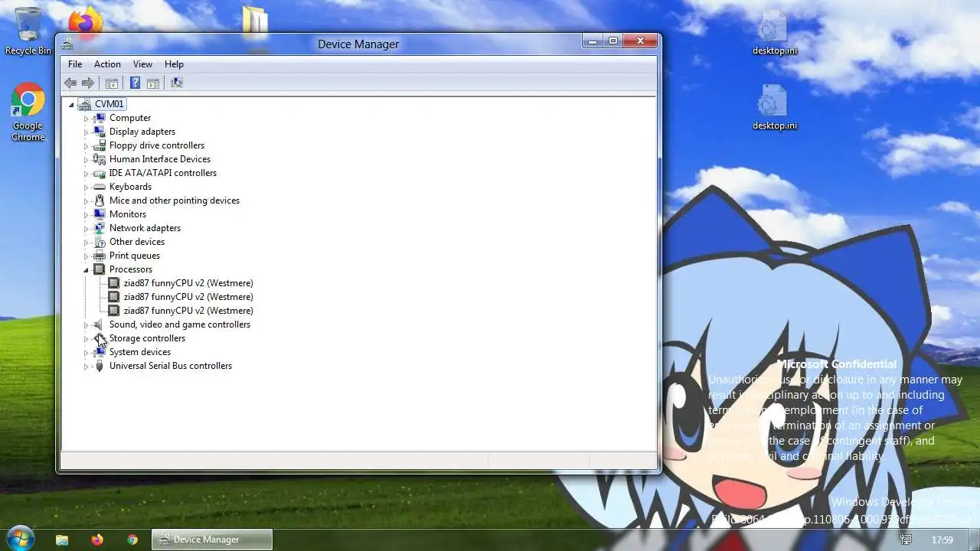Expand the Display adapters category
Screen dimensions: 980x551
86,132
